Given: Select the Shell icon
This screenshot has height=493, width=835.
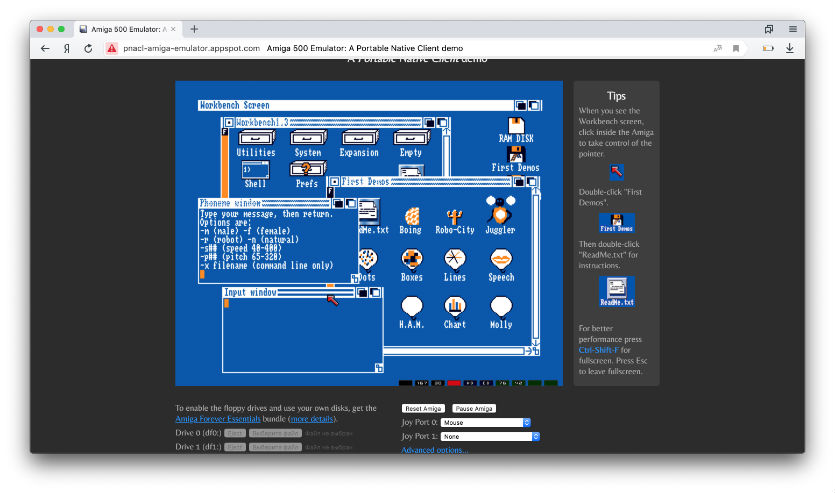Looking at the screenshot, I should (x=255, y=171).
